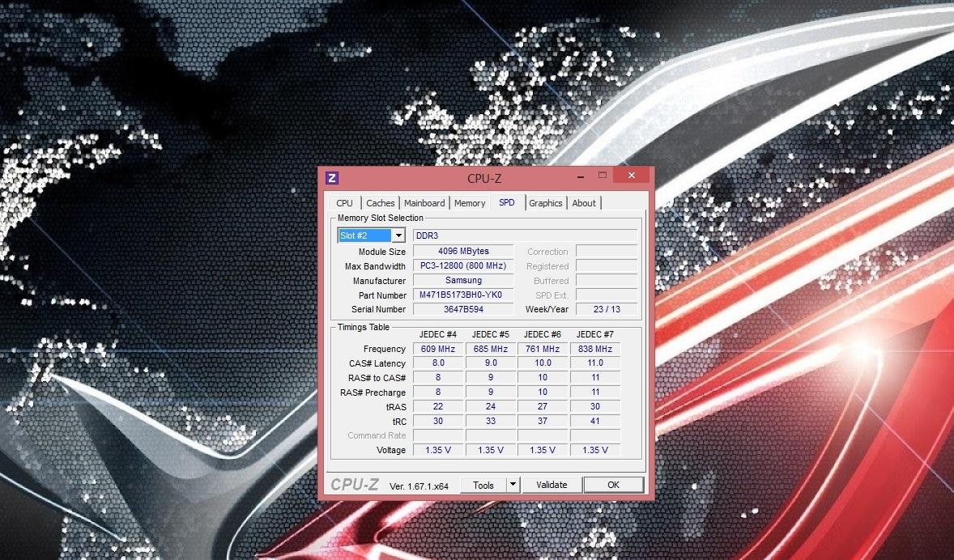Click the DDR3 memory type field

click(525, 235)
